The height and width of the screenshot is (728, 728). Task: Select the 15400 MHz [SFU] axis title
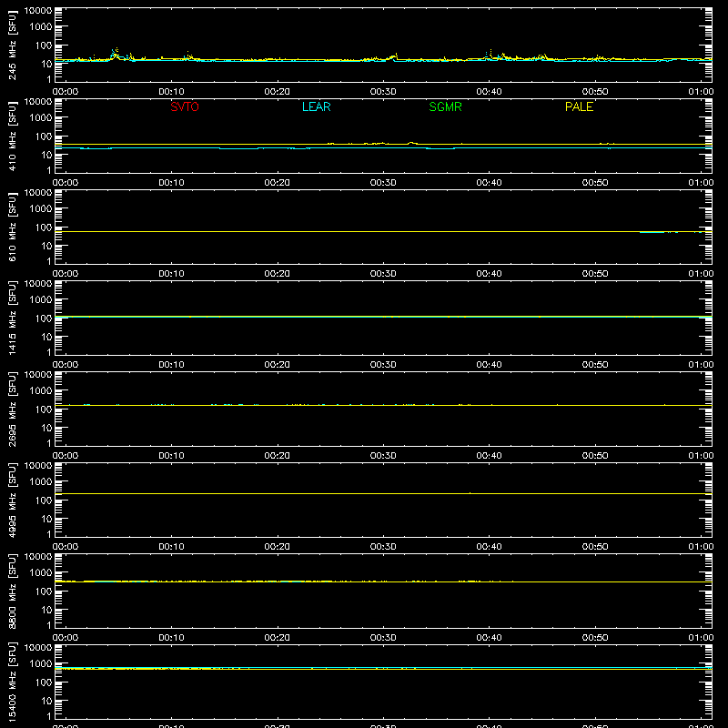pos(13,682)
